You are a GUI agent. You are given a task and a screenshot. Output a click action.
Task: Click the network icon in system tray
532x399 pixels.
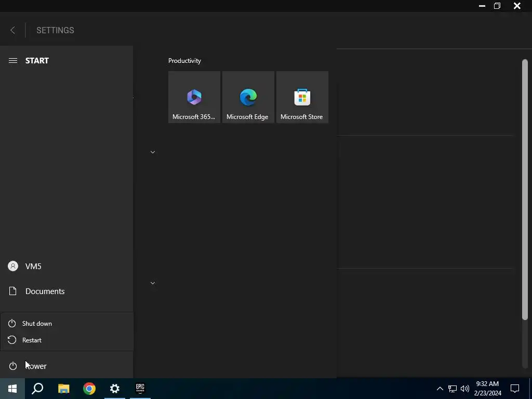453,389
